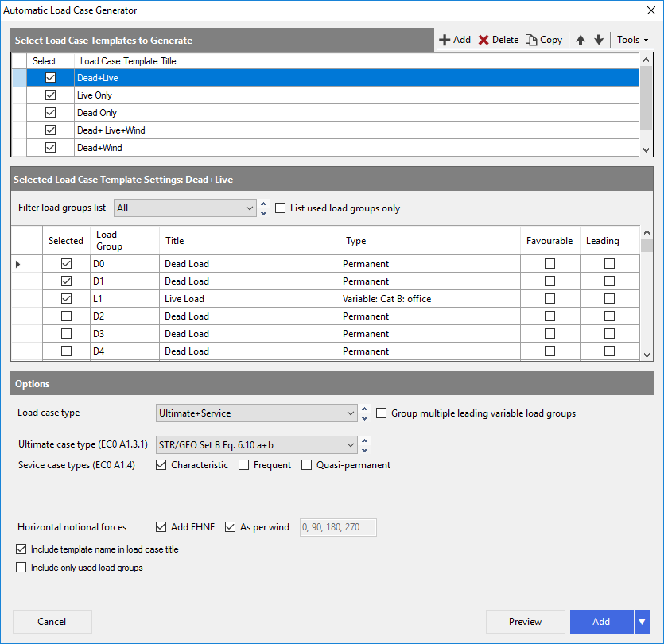Open the Load case type dropdown
The height and width of the screenshot is (644, 664).
(x=256, y=413)
